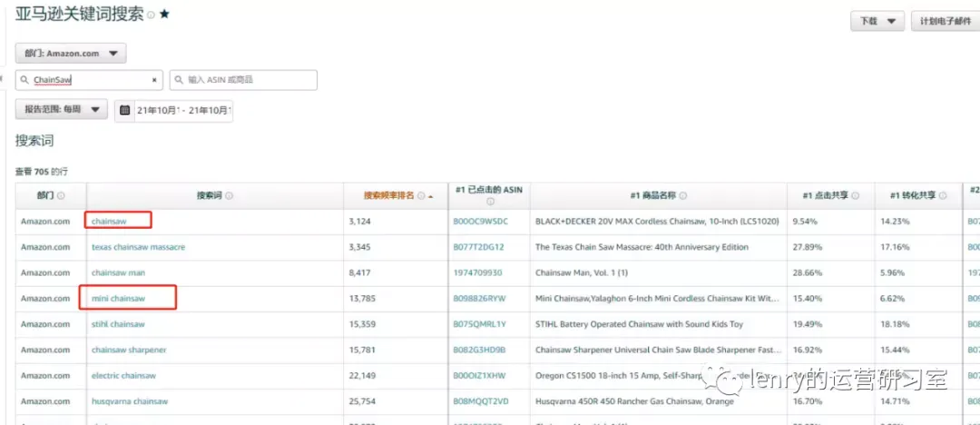Open the husqvarna chainsaw search term
This screenshot has width=980, height=425.
coord(130,401)
